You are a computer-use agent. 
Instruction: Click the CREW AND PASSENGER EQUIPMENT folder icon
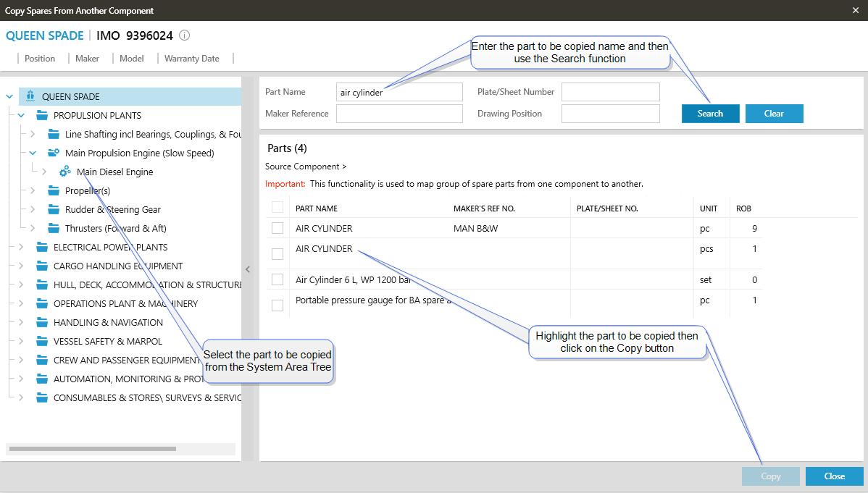(42, 360)
